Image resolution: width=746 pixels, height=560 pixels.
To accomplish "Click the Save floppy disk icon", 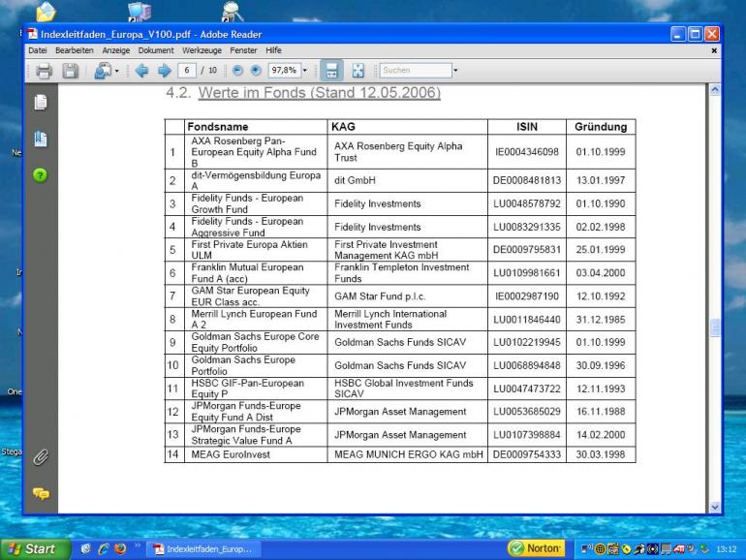I will coord(70,71).
